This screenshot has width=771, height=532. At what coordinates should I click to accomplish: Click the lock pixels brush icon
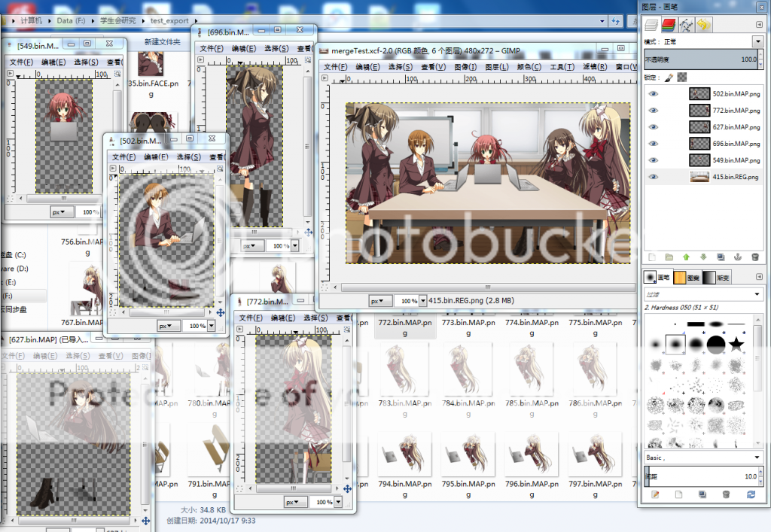(x=669, y=77)
